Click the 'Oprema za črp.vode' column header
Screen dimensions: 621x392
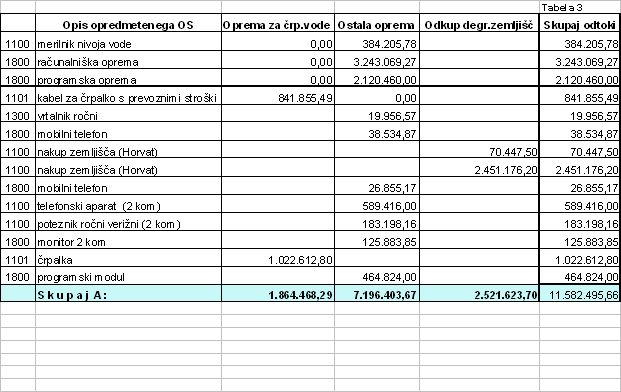[x=278, y=23]
